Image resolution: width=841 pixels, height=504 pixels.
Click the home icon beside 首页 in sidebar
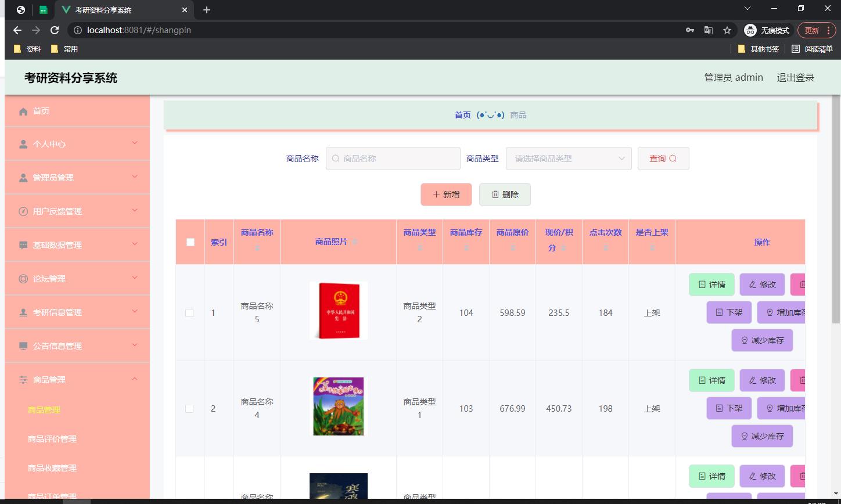(x=23, y=111)
